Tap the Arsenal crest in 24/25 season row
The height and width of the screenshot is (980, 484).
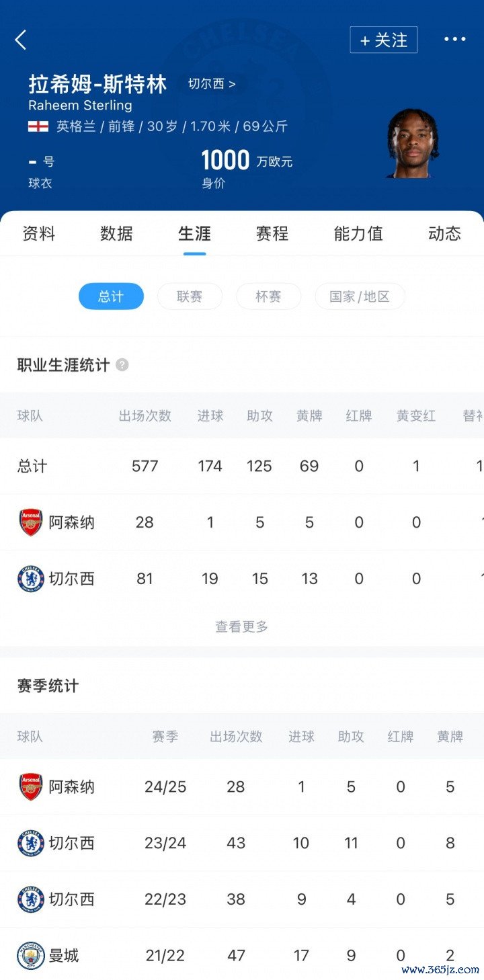[31, 786]
